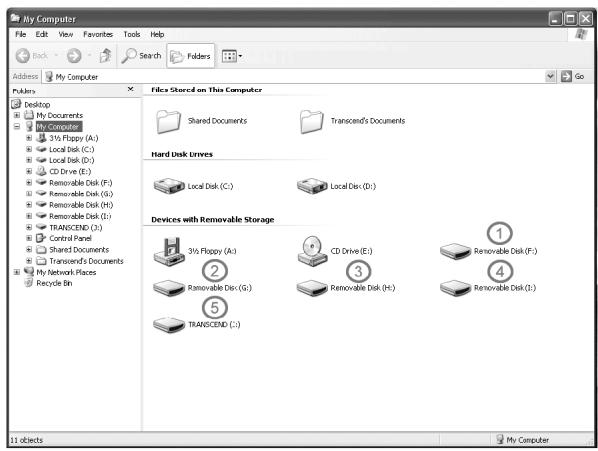Select TRANSCEND (J:) tree label
Image resolution: width=598 pixels, height=451 pixels.
[76, 228]
